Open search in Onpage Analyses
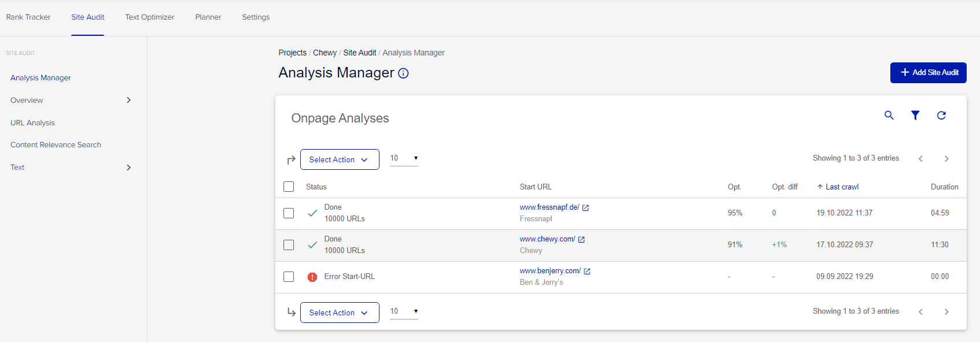The height and width of the screenshot is (342, 980). tap(889, 116)
